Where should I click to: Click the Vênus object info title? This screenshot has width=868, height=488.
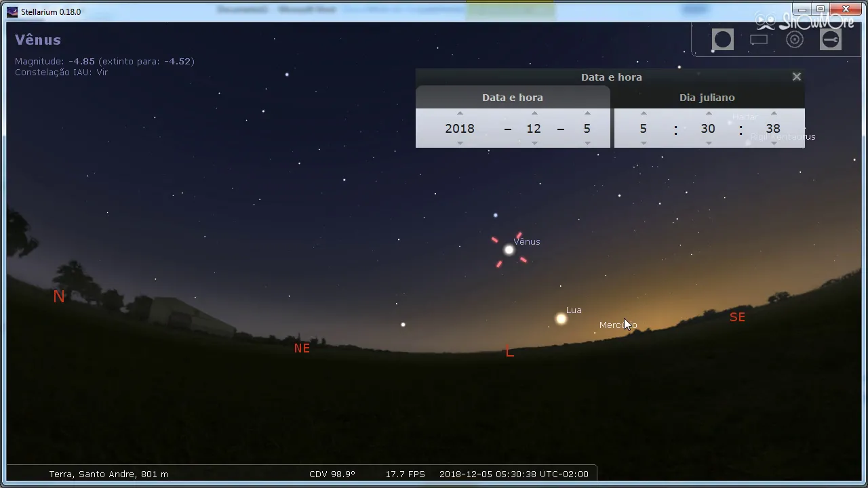coord(38,40)
